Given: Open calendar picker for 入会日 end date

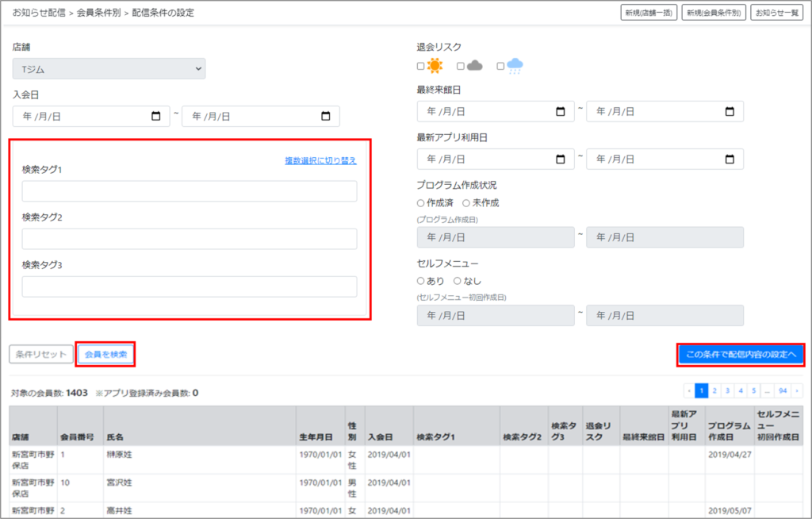Looking at the screenshot, I should (x=325, y=117).
